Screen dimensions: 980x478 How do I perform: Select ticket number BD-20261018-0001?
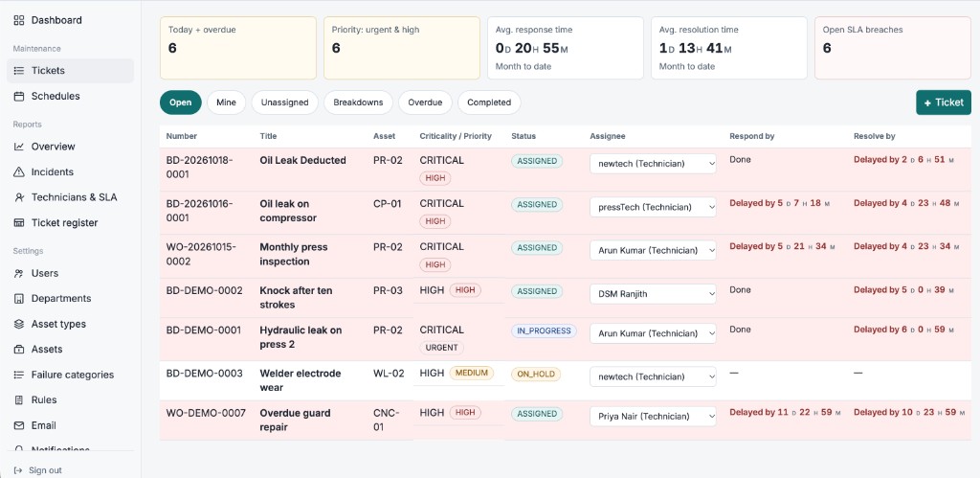(199, 167)
